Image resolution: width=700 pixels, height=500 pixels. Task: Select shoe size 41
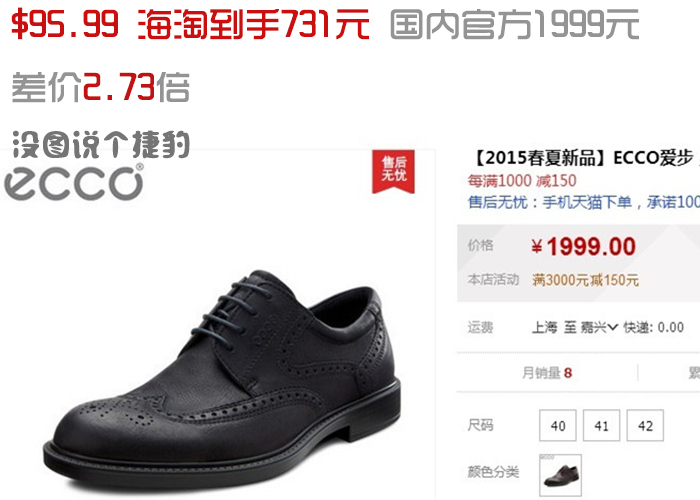pyautogui.click(x=601, y=425)
